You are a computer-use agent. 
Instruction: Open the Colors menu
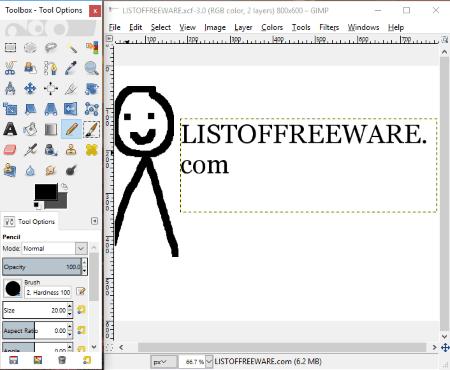(x=272, y=27)
